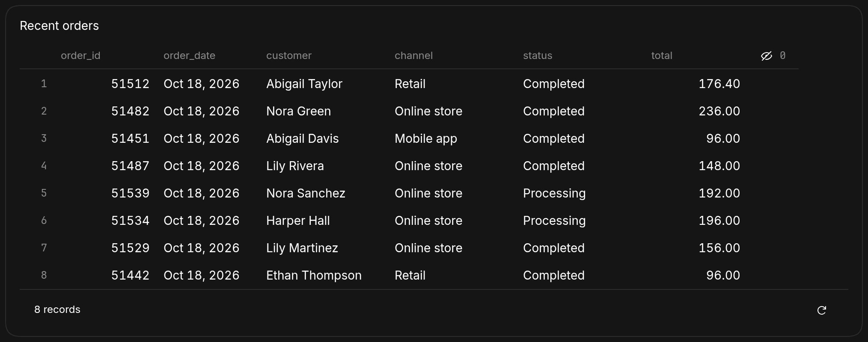868x342 pixels.
Task: Click the customer column header
Action: click(x=289, y=56)
